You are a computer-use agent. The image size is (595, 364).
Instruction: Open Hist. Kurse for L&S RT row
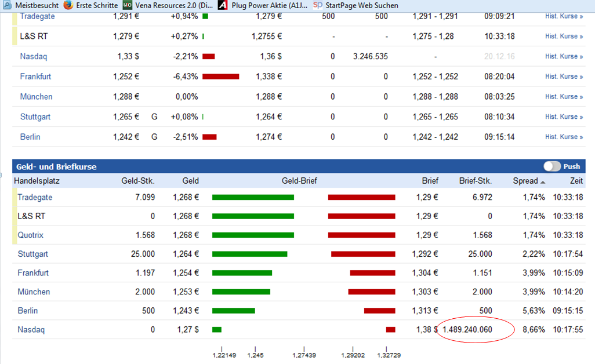click(x=564, y=37)
